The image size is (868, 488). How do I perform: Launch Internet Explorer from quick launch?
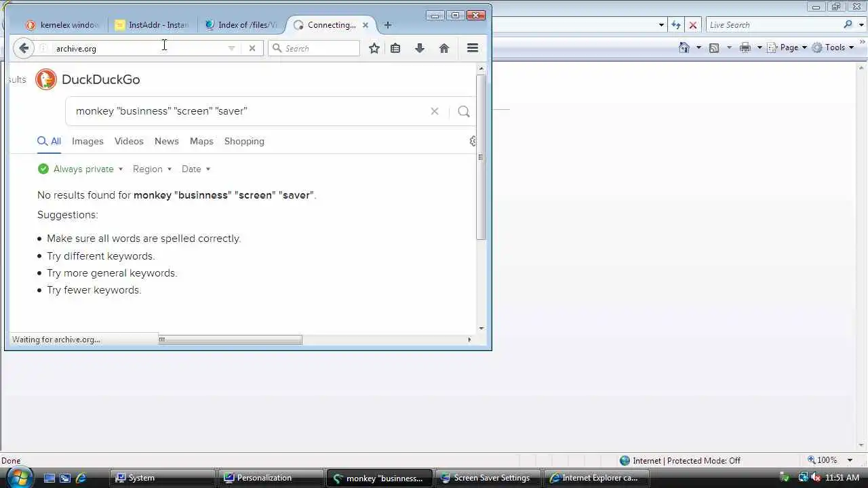coord(81,478)
